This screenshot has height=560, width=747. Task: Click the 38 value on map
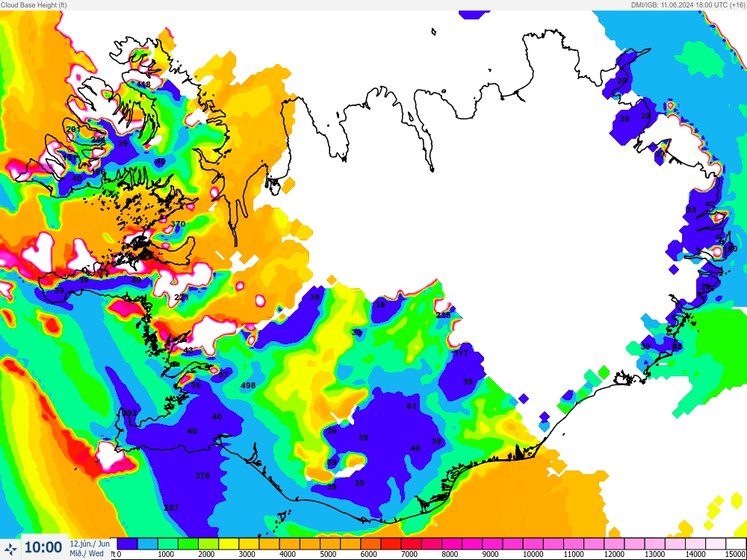pyautogui.click(x=380, y=305)
